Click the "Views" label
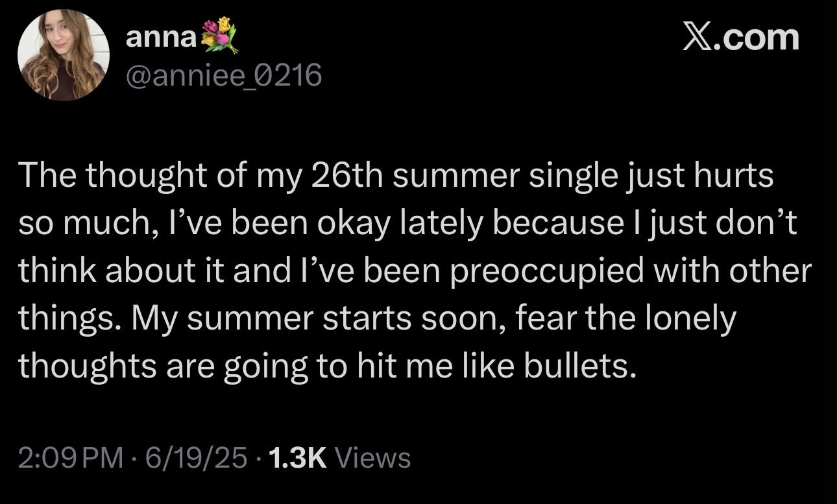This screenshot has height=504, width=837. pyautogui.click(x=375, y=457)
